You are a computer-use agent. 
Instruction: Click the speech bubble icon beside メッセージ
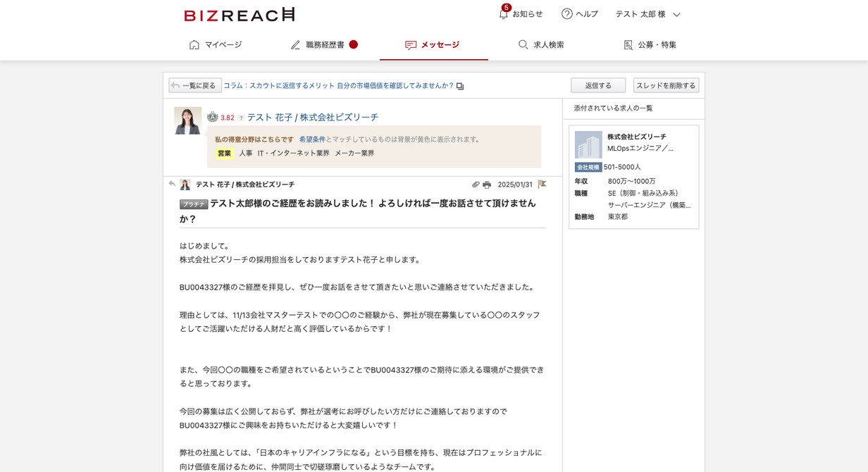click(x=411, y=45)
